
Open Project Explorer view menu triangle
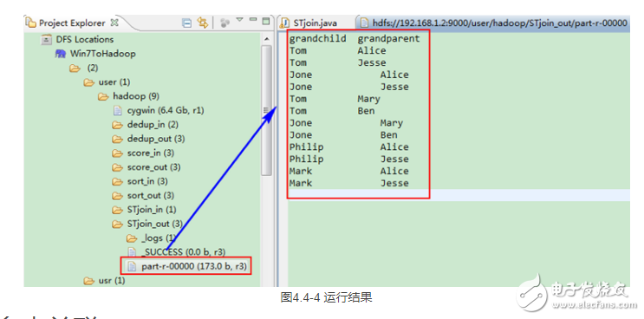240,20
